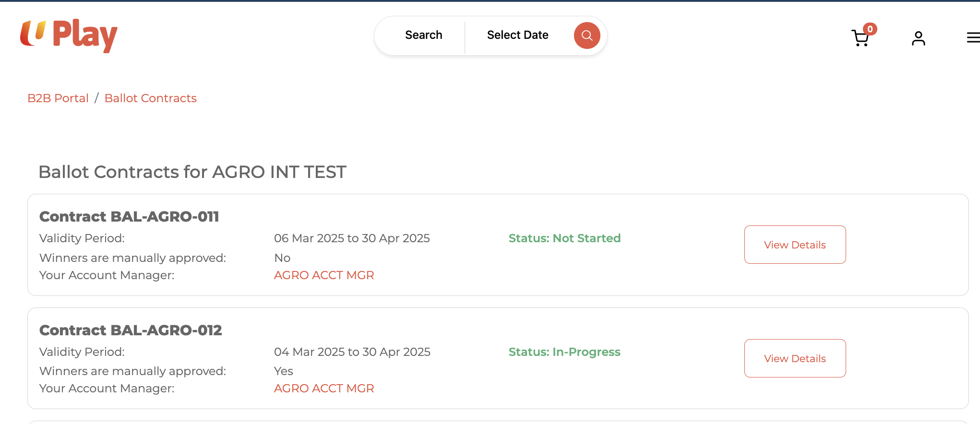Open the shopping cart
The width and height of the screenshot is (980, 424).
(860, 38)
